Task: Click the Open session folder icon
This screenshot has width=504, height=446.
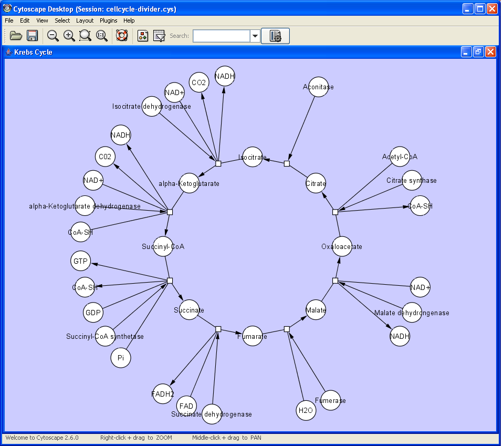Action: click(x=16, y=36)
